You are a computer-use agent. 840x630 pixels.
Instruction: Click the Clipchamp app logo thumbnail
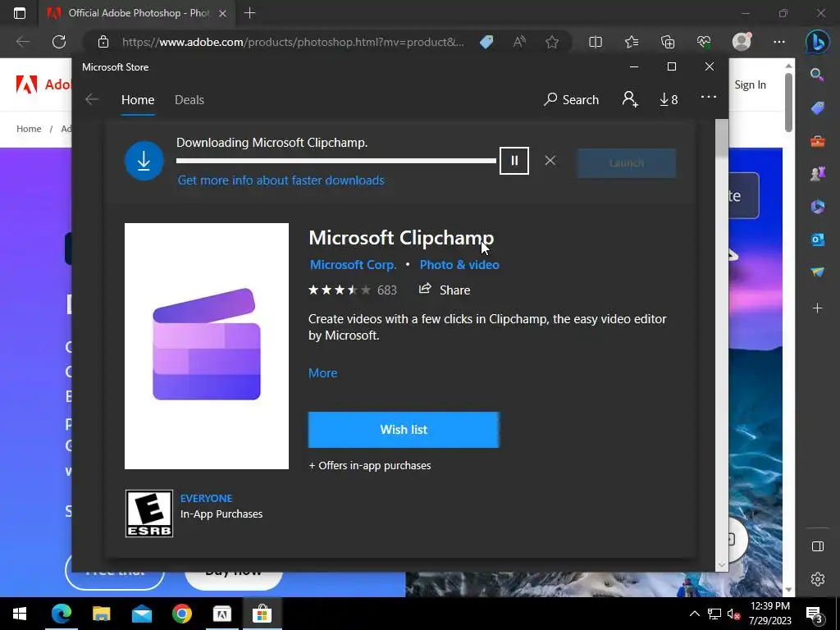[x=206, y=346]
